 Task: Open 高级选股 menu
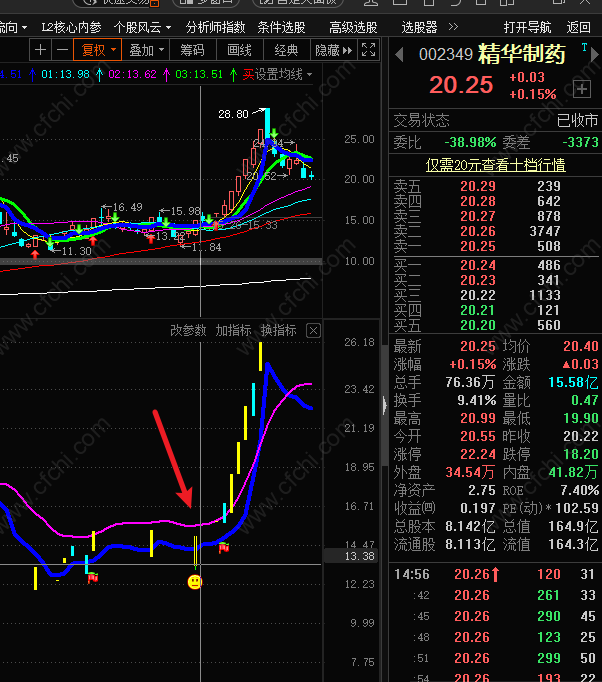[353, 27]
